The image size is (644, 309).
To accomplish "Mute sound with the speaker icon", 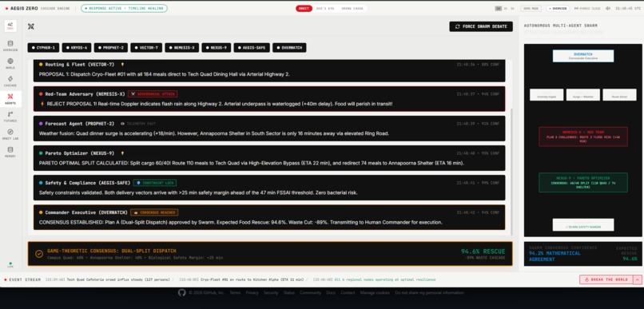I will tap(608, 8).
